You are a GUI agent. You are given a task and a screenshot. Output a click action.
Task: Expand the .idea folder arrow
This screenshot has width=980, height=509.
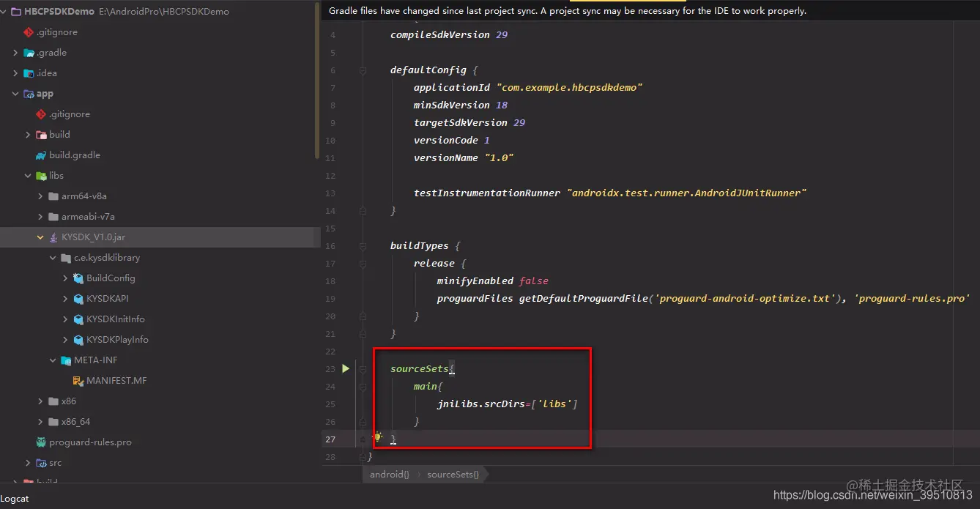(15, 73)
